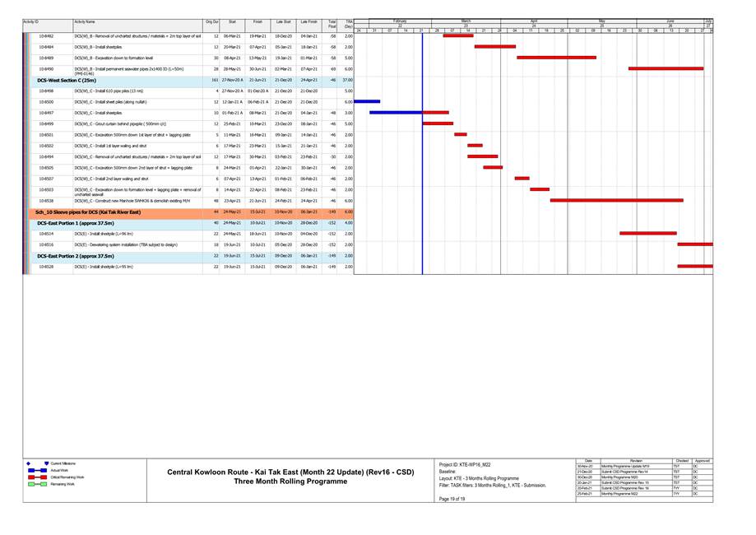This screenshot has width=756, height=535.
Task: Click the Activity ID column header
Action: click(31, 21)
